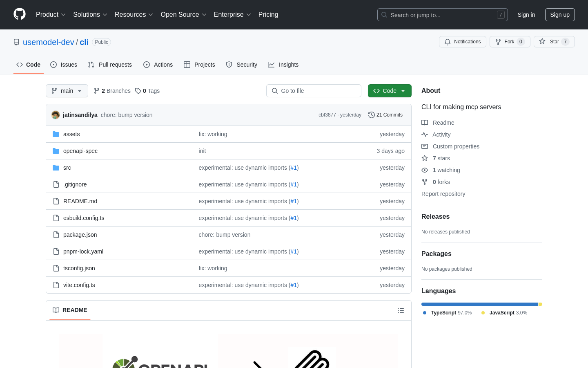
Task: Click the Go to file field
Action: click(x=314, y=91)
